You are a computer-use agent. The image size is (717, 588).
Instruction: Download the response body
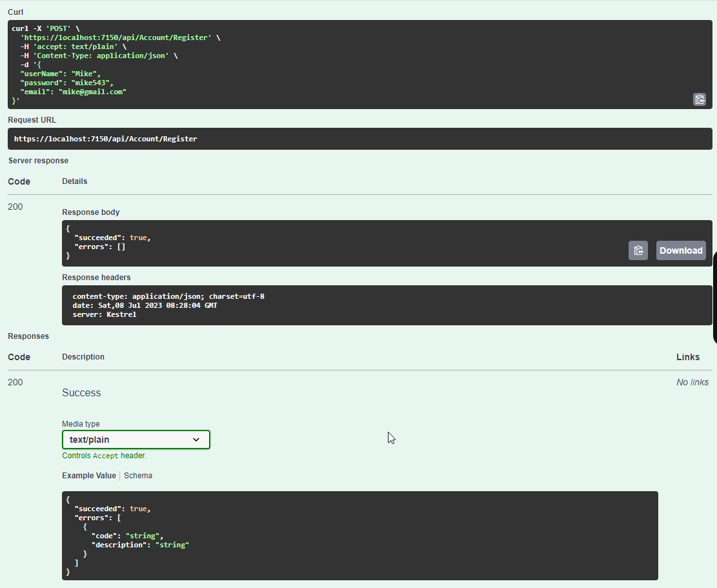pos(681,250)
